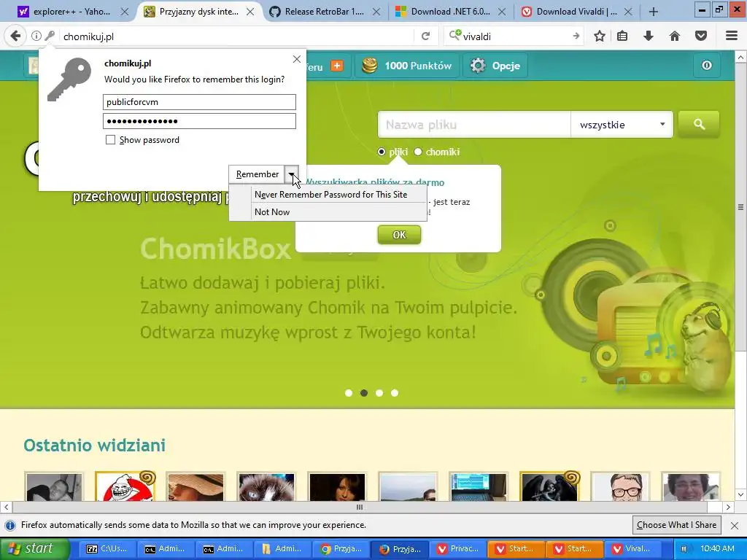The image size is (747, 560).
Task: Click Choose What I Share button
Action: coord(676,525)
